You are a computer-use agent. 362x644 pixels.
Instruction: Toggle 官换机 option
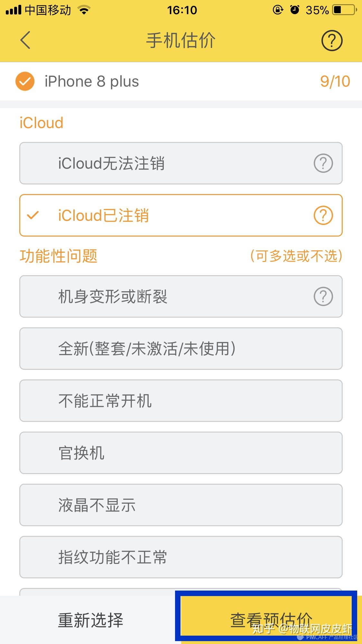[x=181, y=453]
